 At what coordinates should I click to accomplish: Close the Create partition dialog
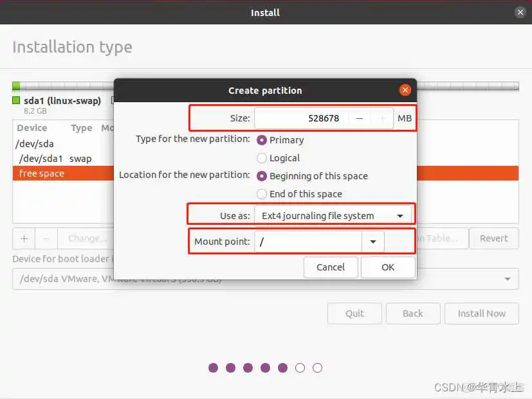[405, 90]
